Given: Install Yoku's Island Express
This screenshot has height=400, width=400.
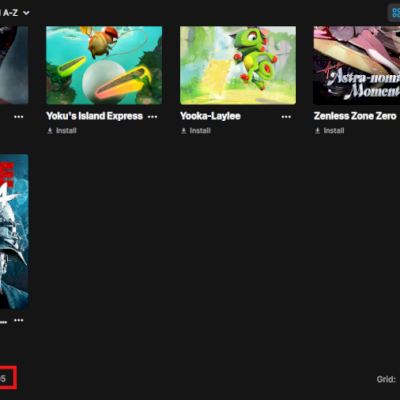Looking at the screenshot, I should 62,131.
